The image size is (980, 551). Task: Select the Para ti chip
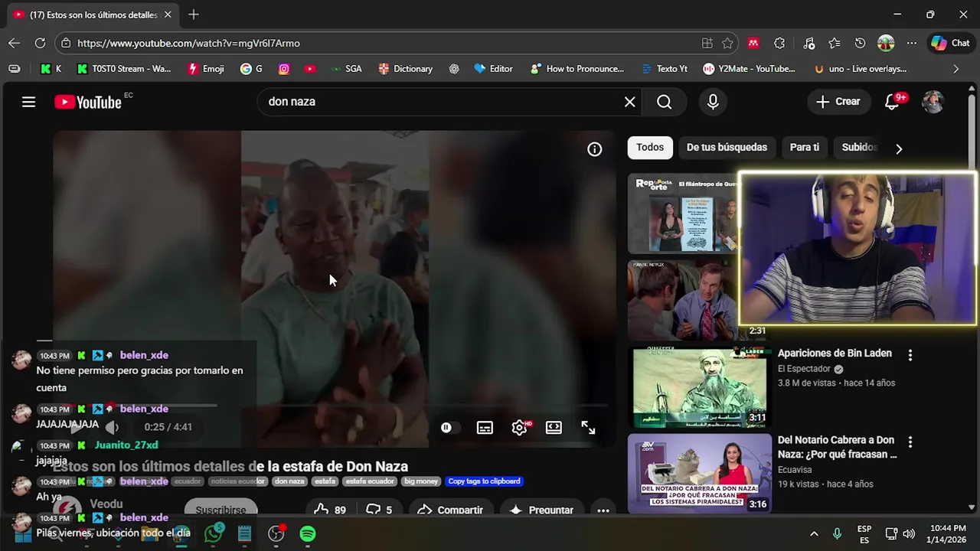[x=805, y=148]
